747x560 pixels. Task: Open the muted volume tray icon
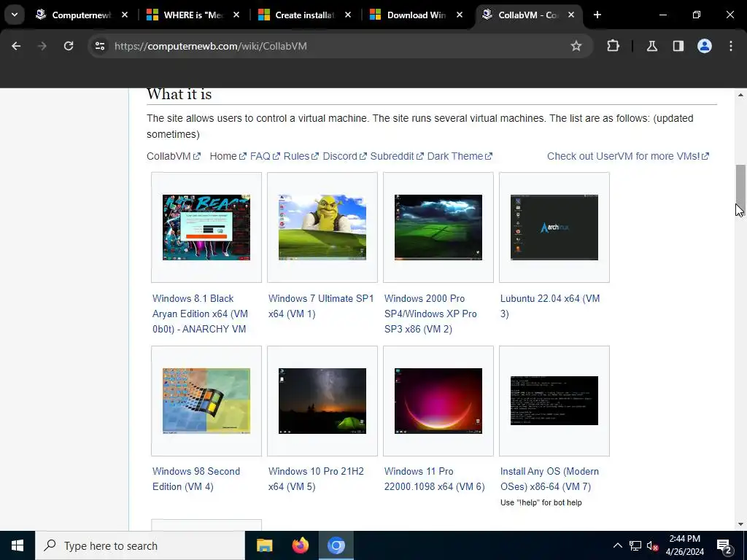(652, 545)
